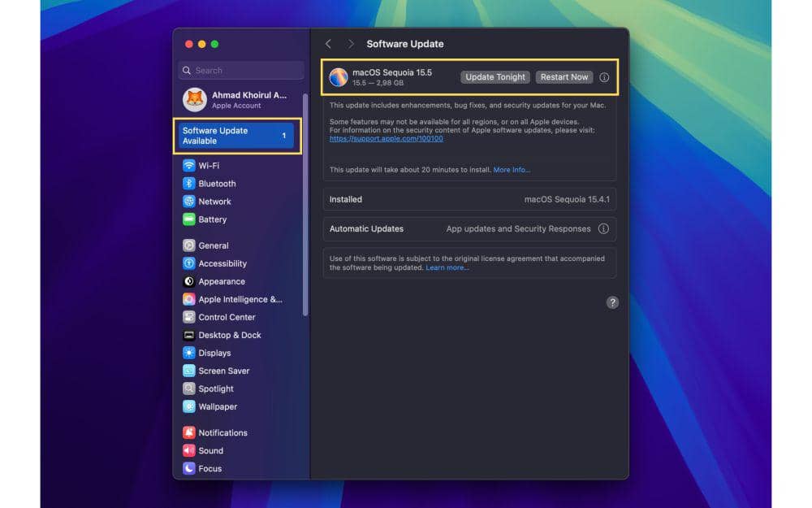Open Bluetooth settings icon
Screen dimensions: 812x508
(x=189, y=184)
